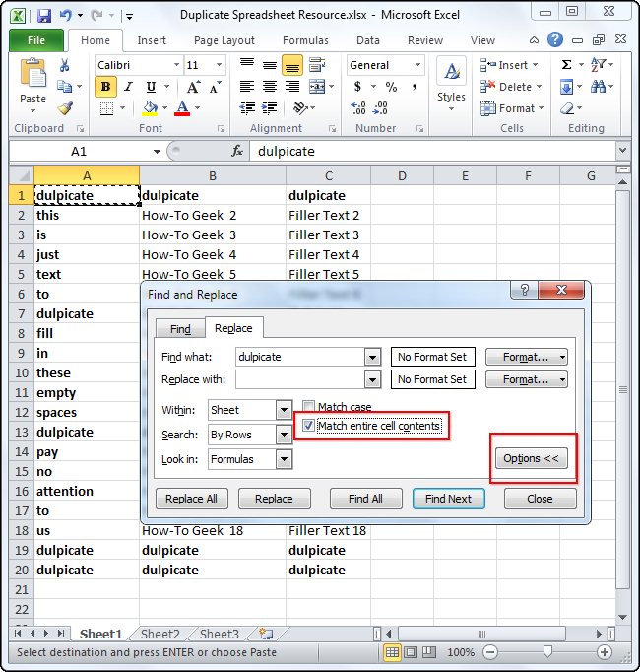Click the Find All button
The image size is (640, 672).
click(x=366, y=499)
